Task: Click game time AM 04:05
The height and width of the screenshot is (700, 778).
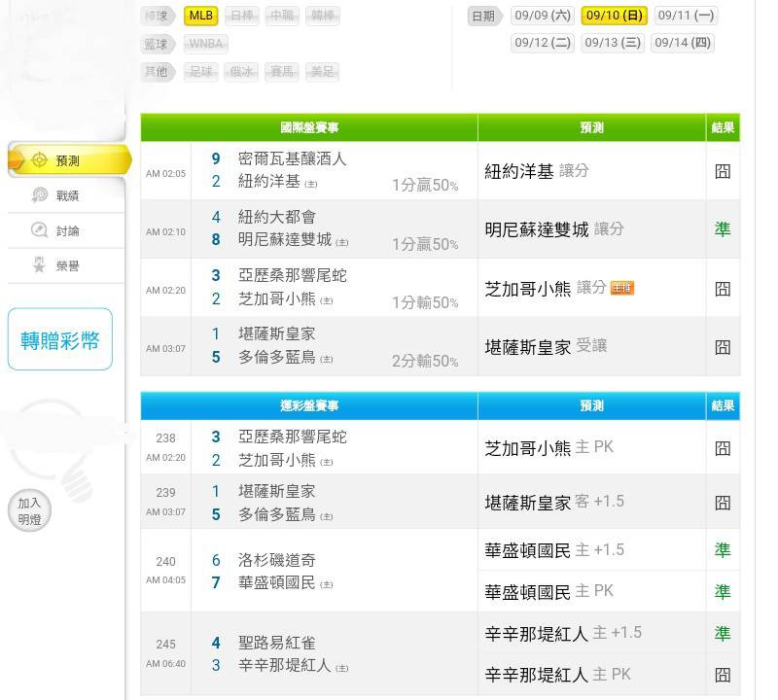Action: 165,580
